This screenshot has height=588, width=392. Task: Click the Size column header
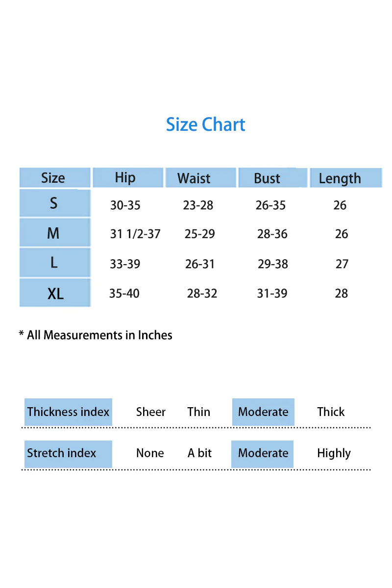tap(53, 178)
